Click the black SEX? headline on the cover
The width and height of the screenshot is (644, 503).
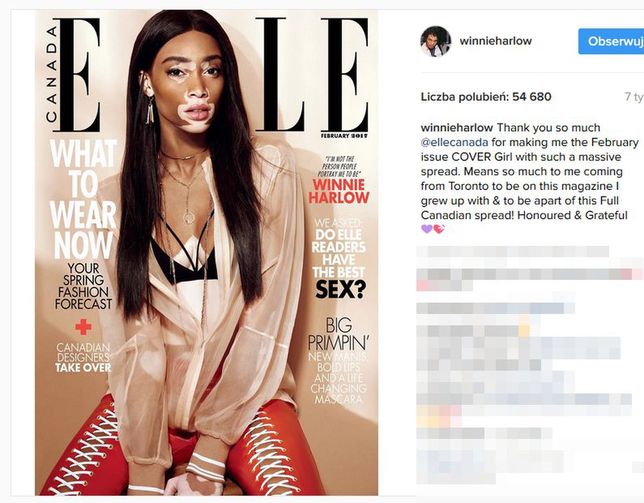pos(340,290)
